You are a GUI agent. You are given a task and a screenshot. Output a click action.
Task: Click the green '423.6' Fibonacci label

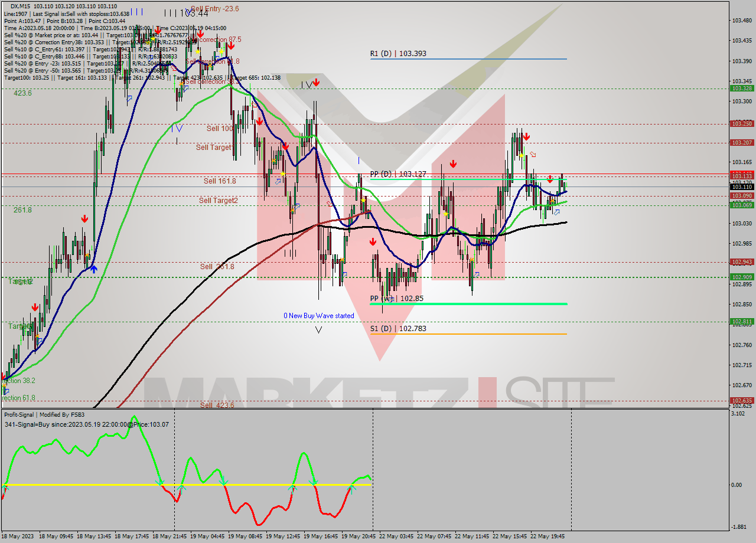pos(23,93)
